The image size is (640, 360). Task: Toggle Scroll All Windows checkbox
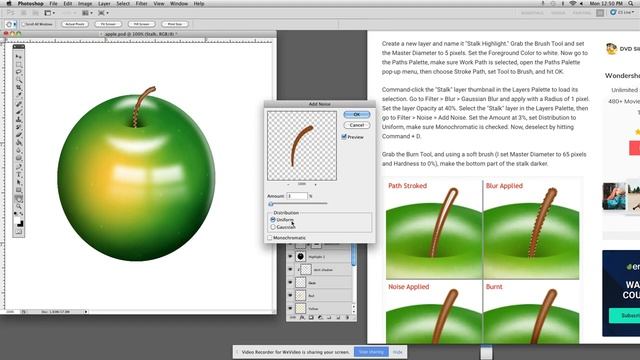[24, 24]
